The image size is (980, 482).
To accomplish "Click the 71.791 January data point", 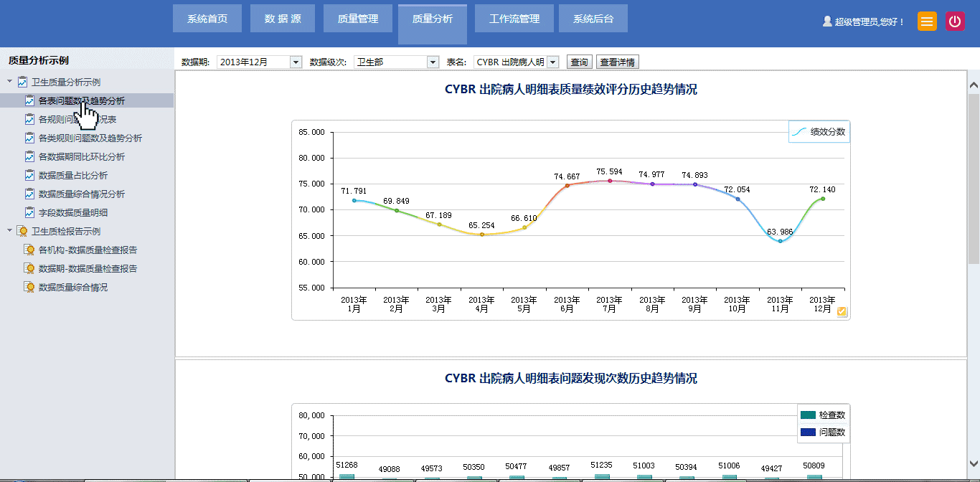I will pyautogui.click(x=354, y=200).
